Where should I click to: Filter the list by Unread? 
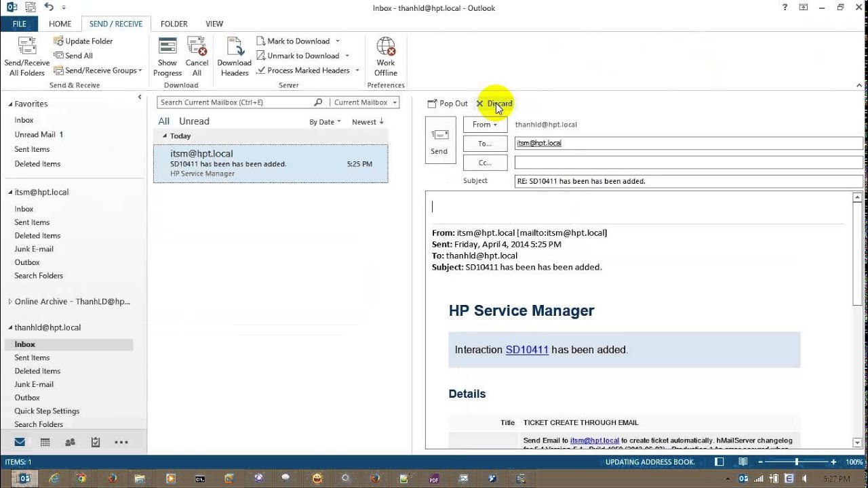click(194, 121)
